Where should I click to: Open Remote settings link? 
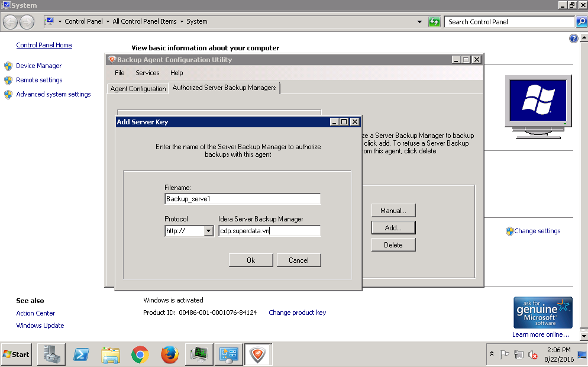coord(39,80)
